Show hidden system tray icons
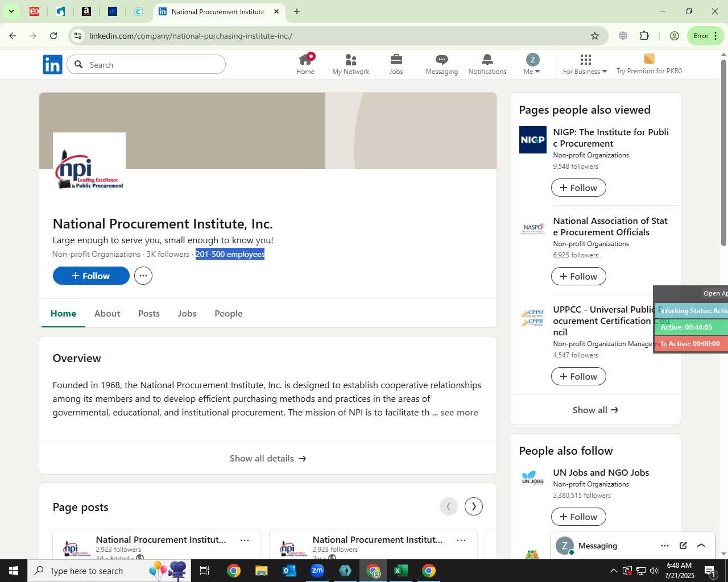Viewport: 728px width, 582px height. (x=613, y=571)
